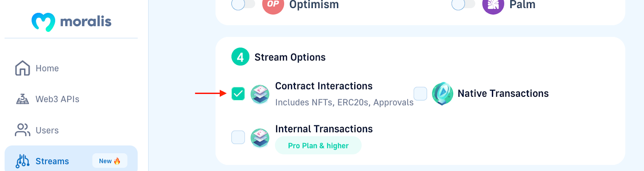Check the Internal Transactions checkbox

[x=238, y=137]
